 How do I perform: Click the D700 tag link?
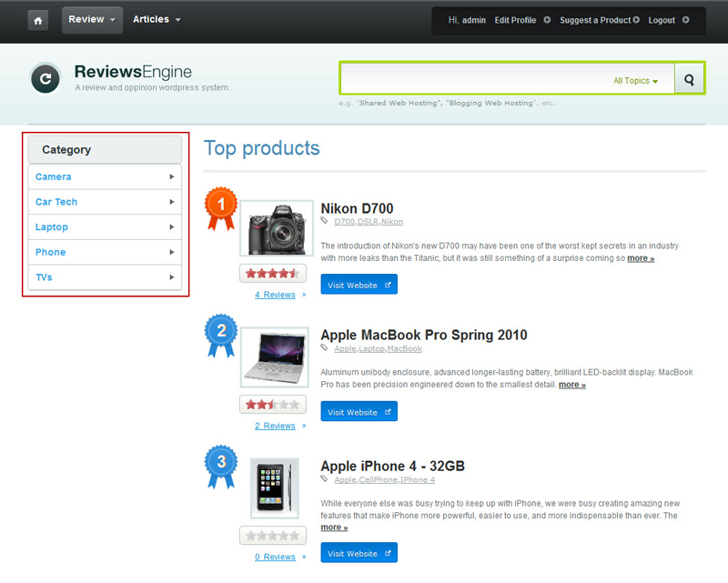point(345,221)
